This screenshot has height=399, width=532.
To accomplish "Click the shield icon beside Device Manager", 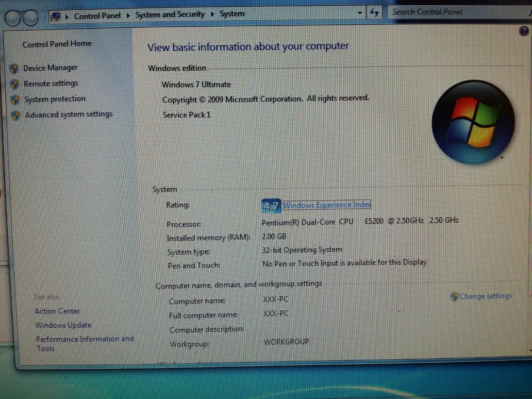I will (14, 68).
